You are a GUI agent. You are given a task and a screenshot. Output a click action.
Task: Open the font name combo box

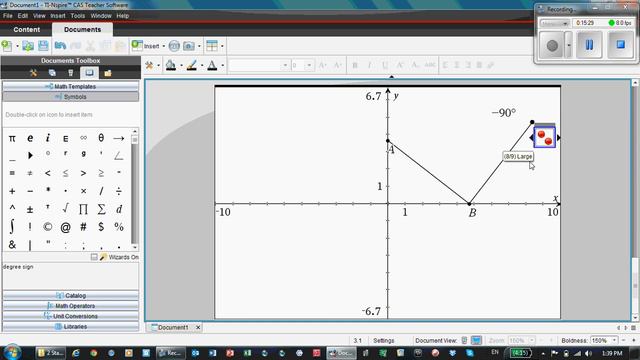258,65
